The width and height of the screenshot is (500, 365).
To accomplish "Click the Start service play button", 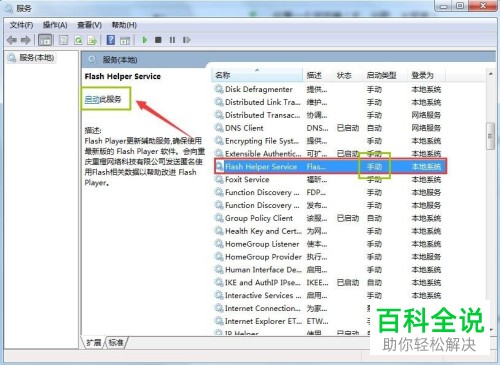I will pos(145,40).
